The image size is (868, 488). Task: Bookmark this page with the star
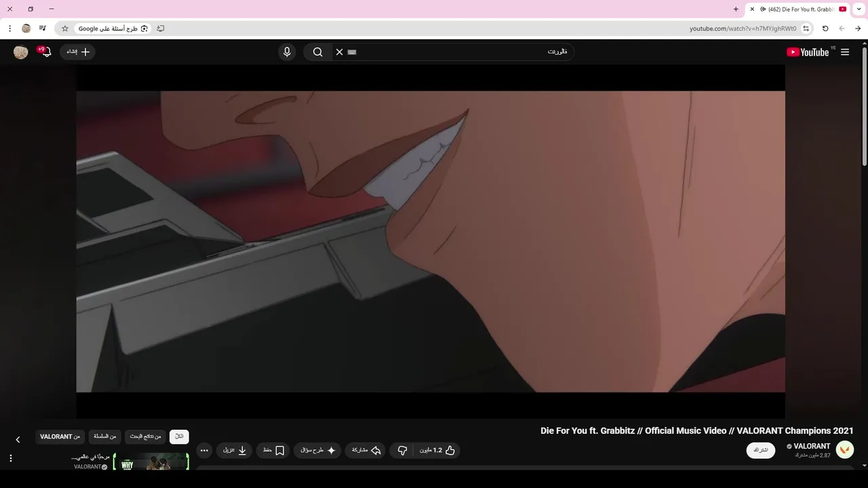[x=65, y=28]
